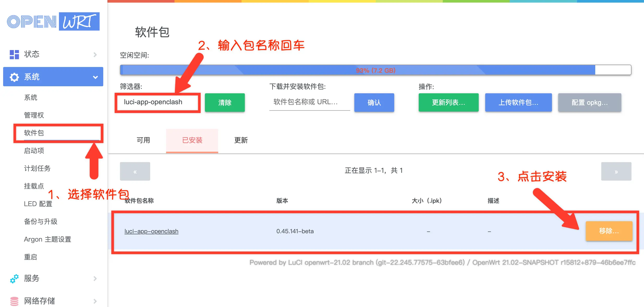This screenshot has width=644, height=307.
Task: Open the luci-app-openclash package link
Action: pyautogui.click(x=151, y=231)
